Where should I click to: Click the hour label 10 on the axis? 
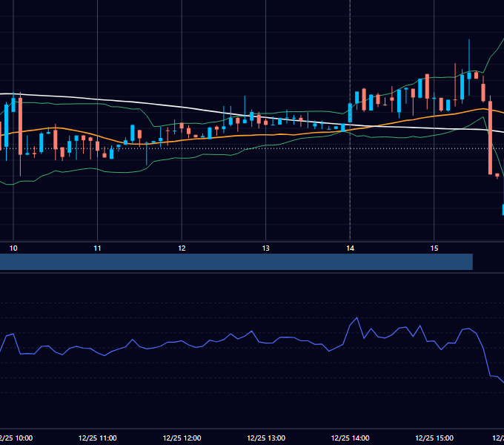tap(13, 248)
